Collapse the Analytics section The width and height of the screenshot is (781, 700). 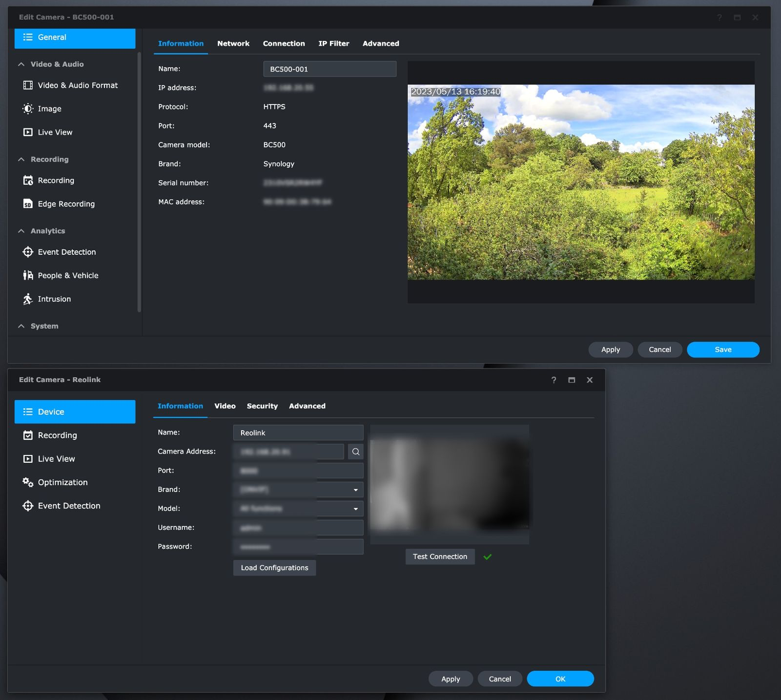click(21, 231)
